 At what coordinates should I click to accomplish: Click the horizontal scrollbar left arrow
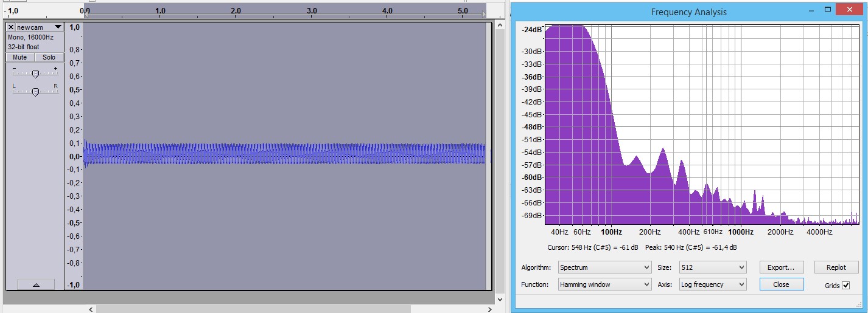coord(91,309)
